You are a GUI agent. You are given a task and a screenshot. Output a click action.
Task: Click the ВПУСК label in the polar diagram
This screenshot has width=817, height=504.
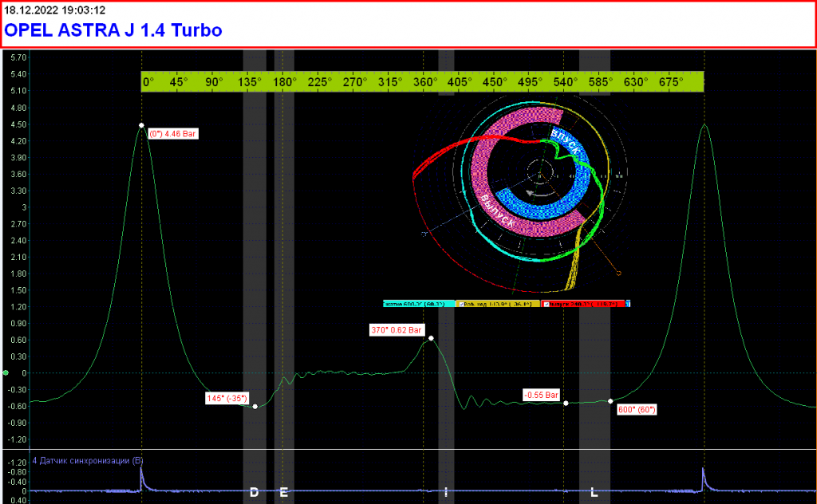click(566, 142)
